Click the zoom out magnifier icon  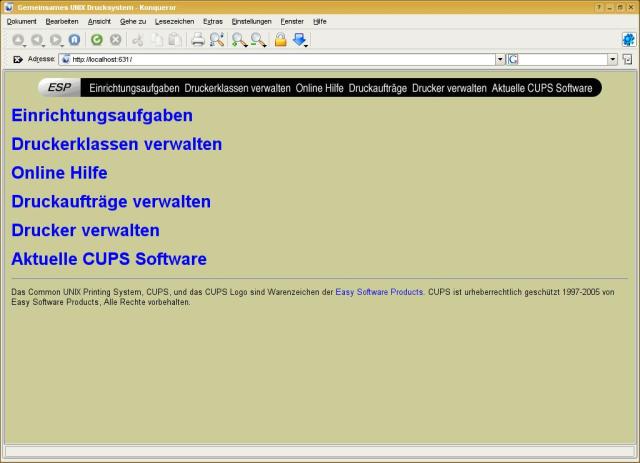click(258, 40)
